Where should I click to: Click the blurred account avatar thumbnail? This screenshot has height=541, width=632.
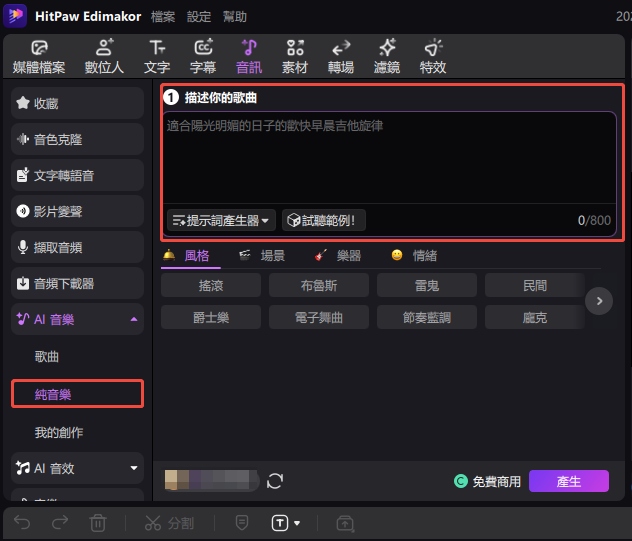(212, 481)
